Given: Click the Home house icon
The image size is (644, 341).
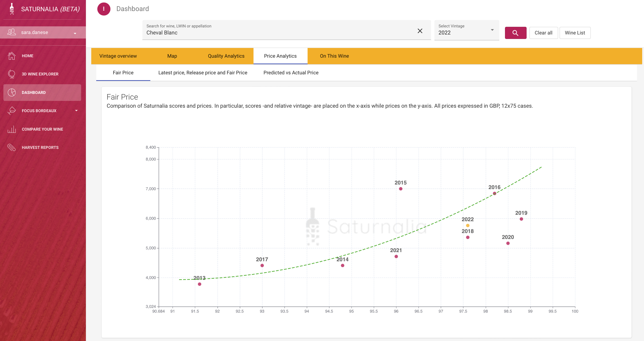Looking at the screenshot, I should click(11, 56).
